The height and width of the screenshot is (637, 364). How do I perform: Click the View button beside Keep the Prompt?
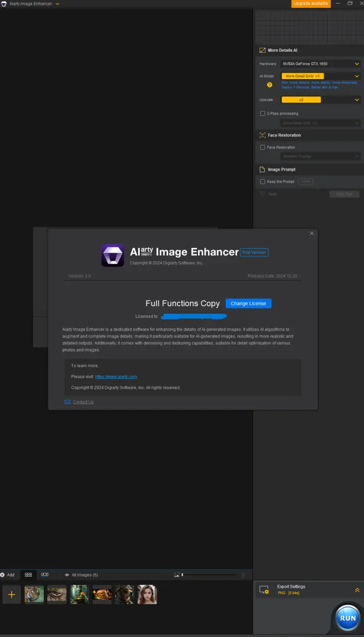tap(306, 182)
